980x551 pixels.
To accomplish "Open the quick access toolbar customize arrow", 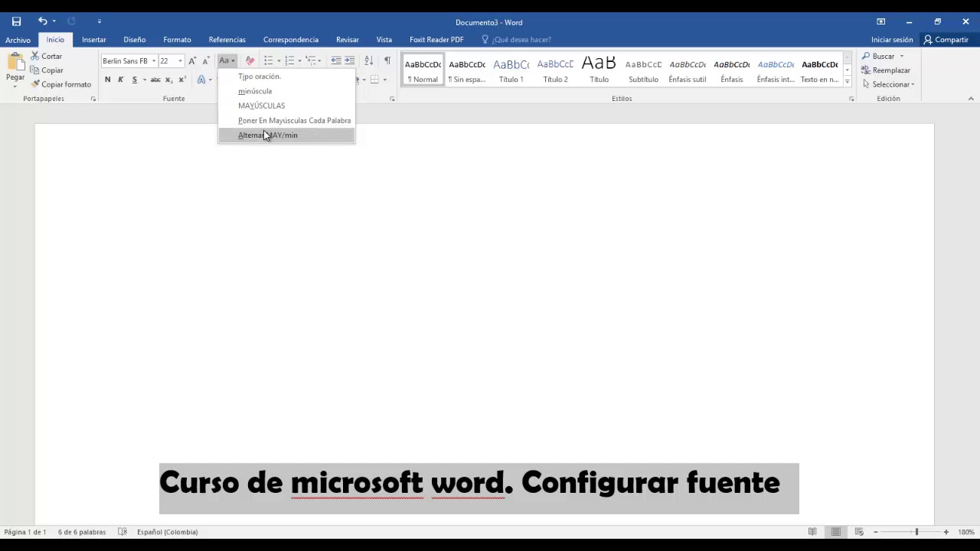I will click(99, 21).
